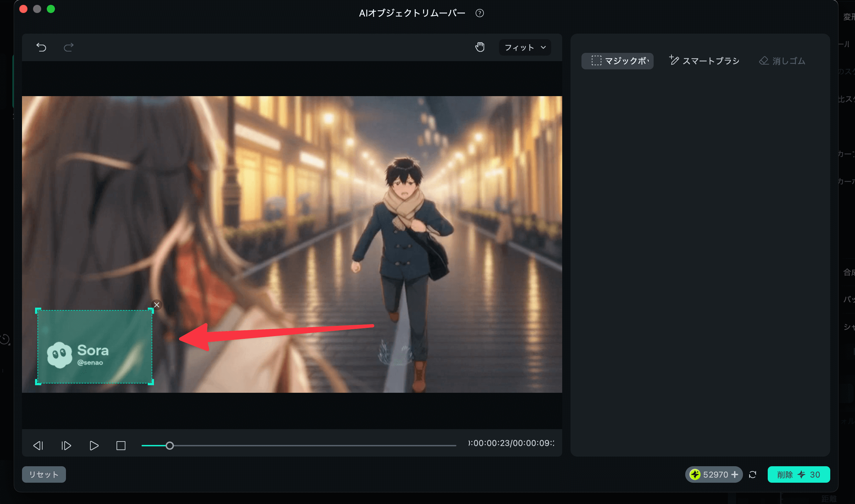The width and height of the screenshot is (855, 504).
Task: Click the リセット button
Action: (x=44, y=474)
